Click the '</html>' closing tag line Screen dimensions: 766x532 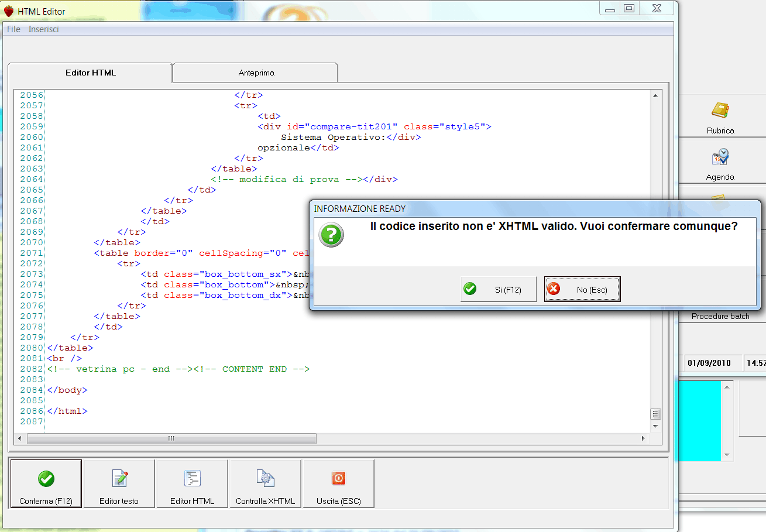click(x=67, y=411)
